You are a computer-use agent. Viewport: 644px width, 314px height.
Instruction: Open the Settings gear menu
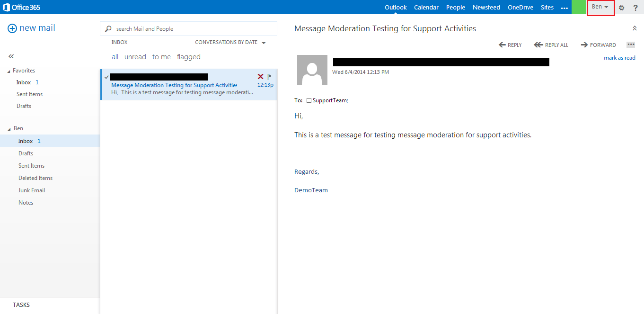pyautogui.click(x=622, y=7)
